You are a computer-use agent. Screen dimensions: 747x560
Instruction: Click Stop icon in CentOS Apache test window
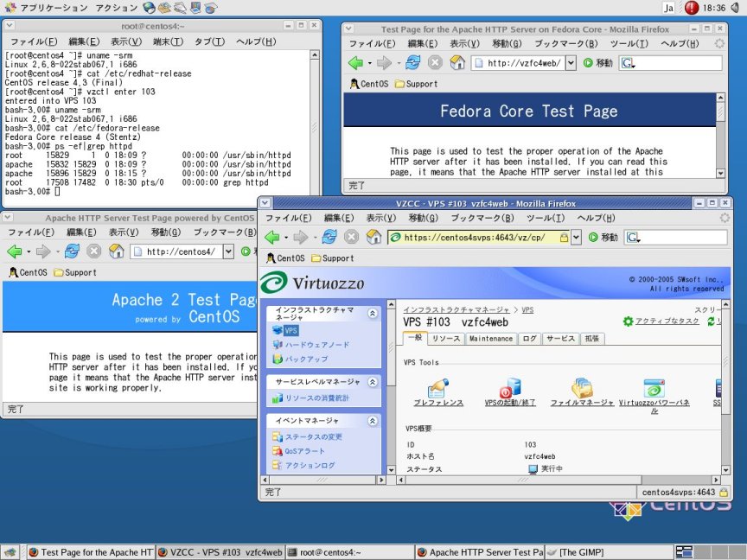(x=94, y=251)
